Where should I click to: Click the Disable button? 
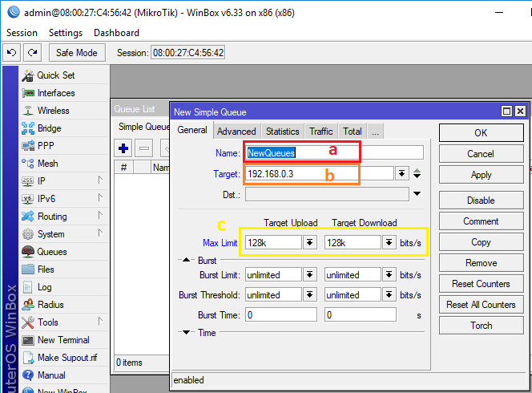coord(481,200)
